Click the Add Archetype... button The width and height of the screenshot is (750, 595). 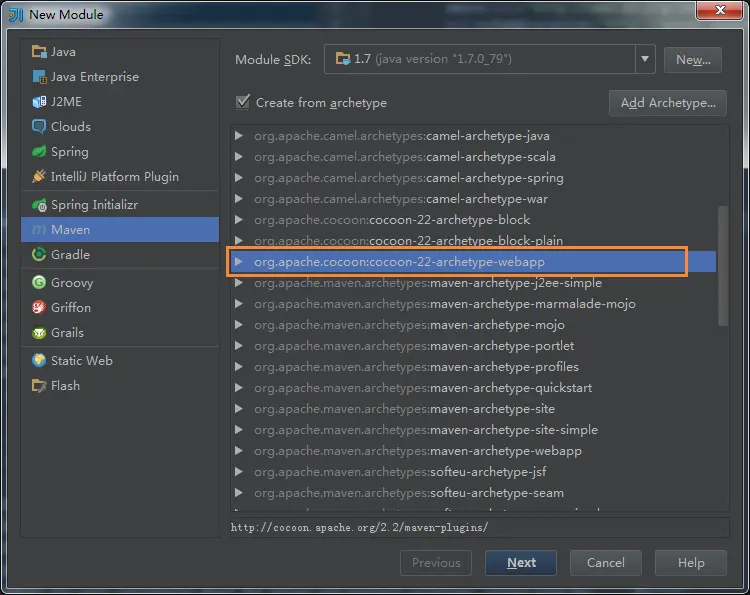point(668,103)
